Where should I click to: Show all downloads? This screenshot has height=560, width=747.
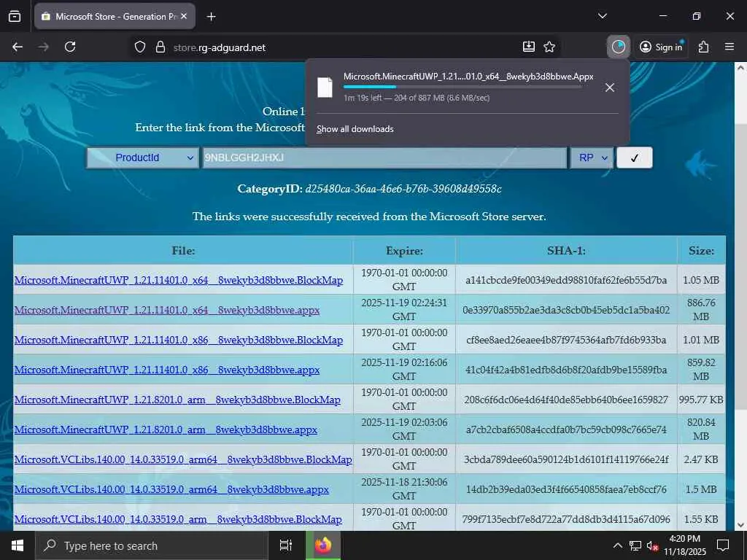pyautogui.click(x=355, y=129)
